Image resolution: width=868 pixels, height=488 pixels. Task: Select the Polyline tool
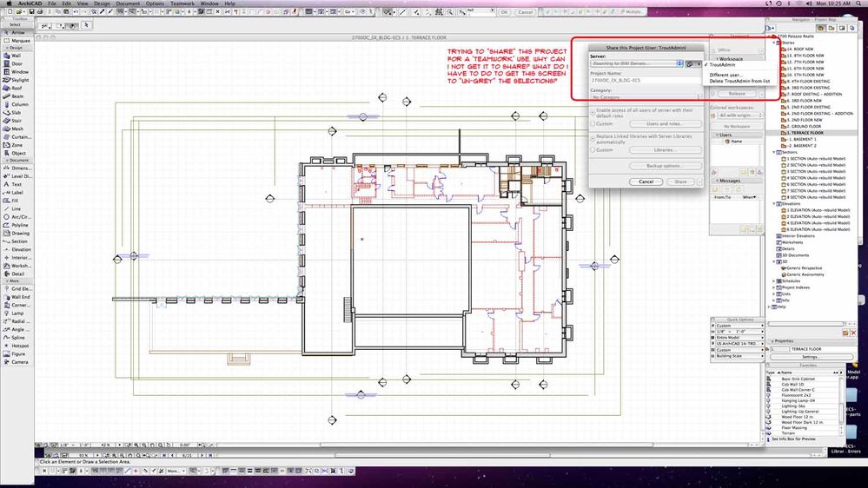coord(17,225)
